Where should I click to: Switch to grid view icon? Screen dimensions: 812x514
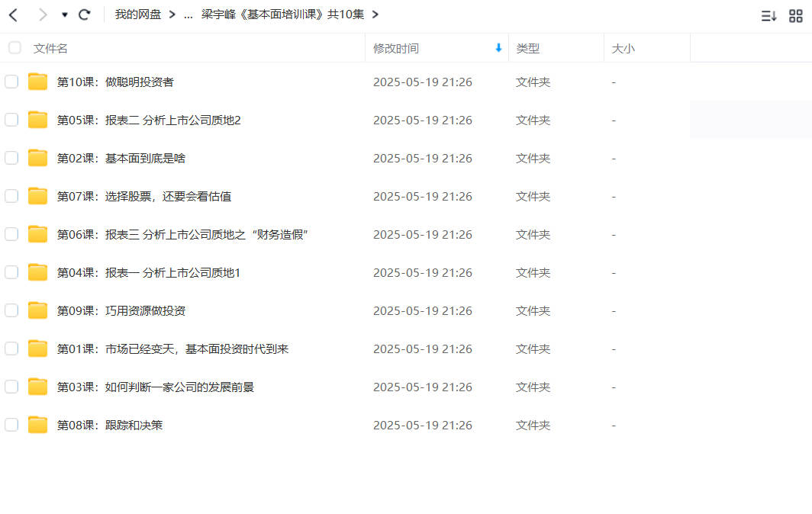795,16
